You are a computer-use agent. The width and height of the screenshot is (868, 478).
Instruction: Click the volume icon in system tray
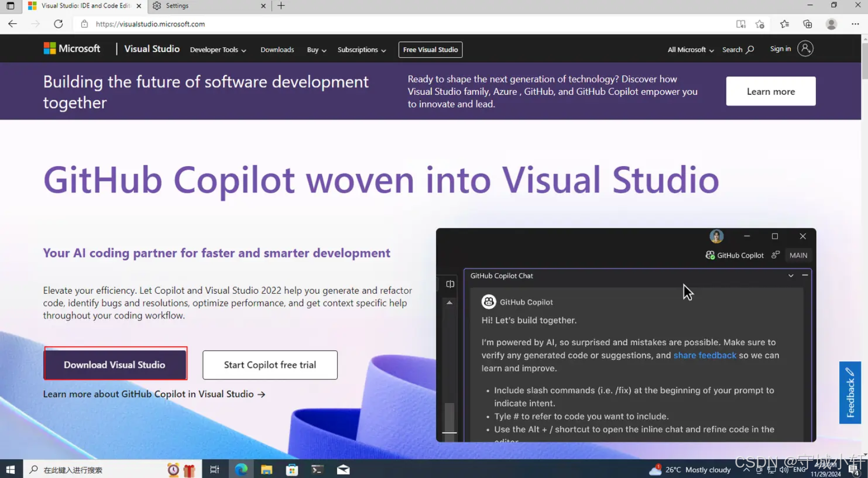pos(784,470)
